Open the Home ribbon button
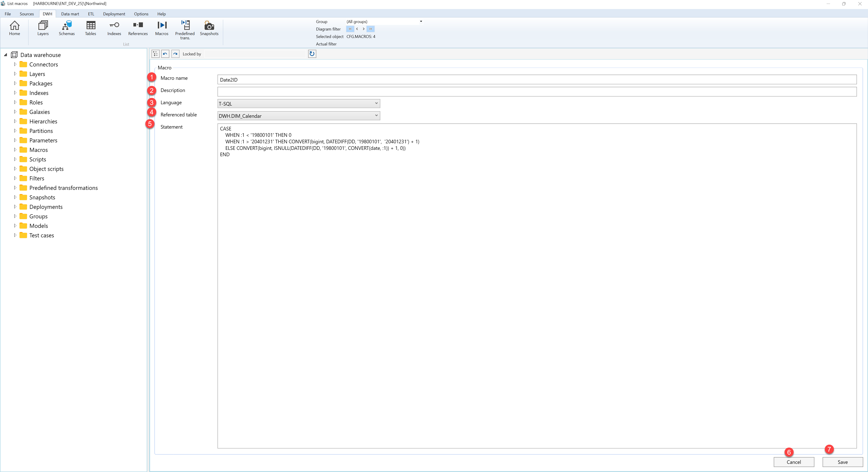The width and height of the screenshot is (868, 472). pyautogui.click(x=14, y=28)
